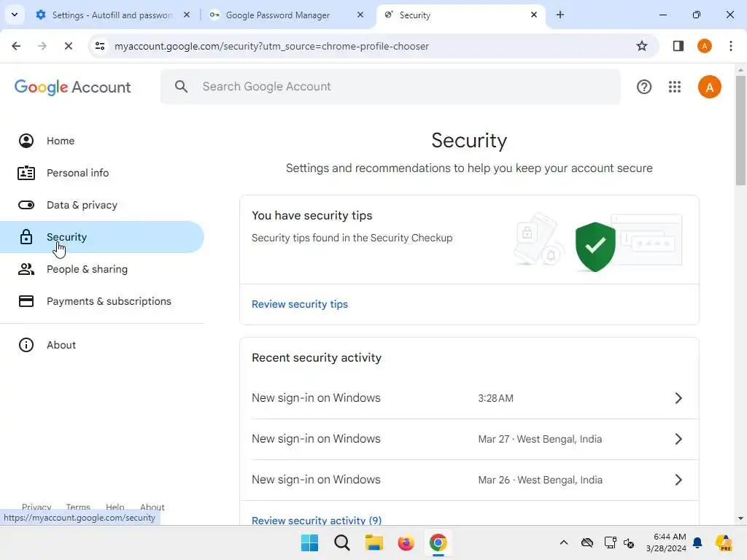The height and width of the screenshot is (560, 747).
Task: Select the Security browser tab
Action: 460,15
